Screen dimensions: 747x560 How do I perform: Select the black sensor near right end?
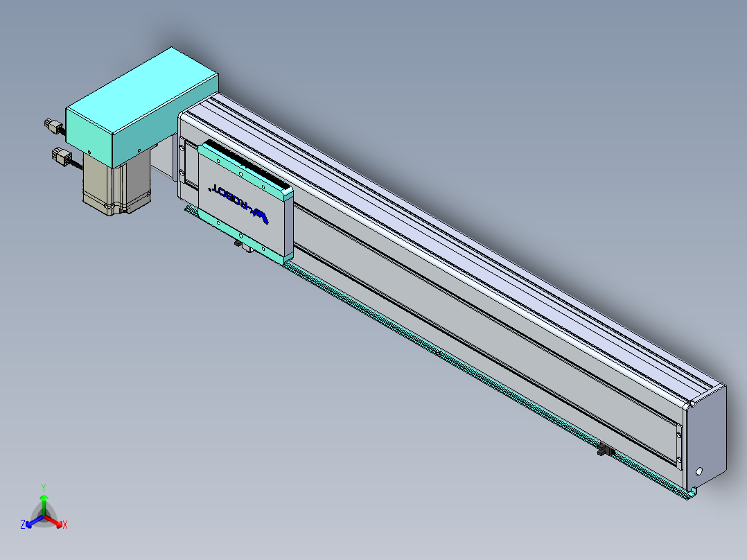pos(605,449)
